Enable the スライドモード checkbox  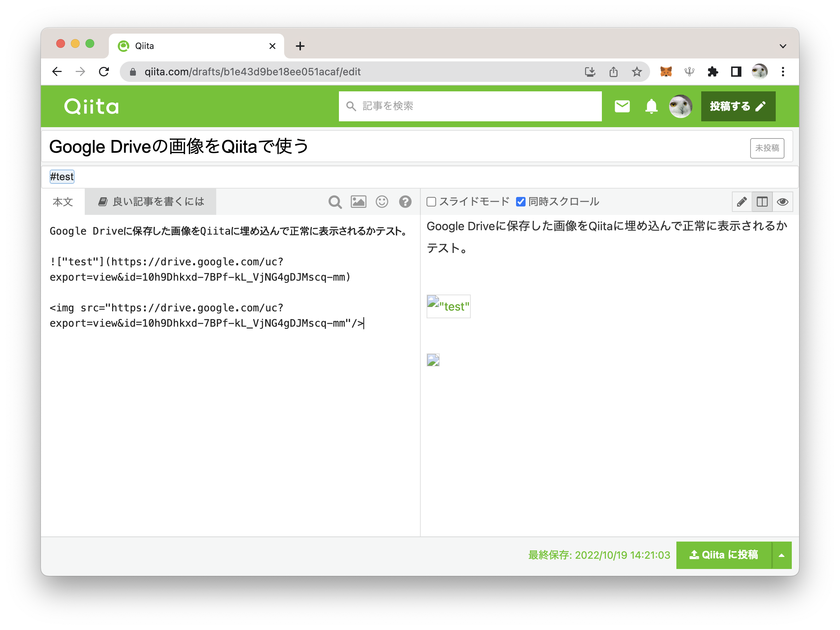[x=431, y=202]
